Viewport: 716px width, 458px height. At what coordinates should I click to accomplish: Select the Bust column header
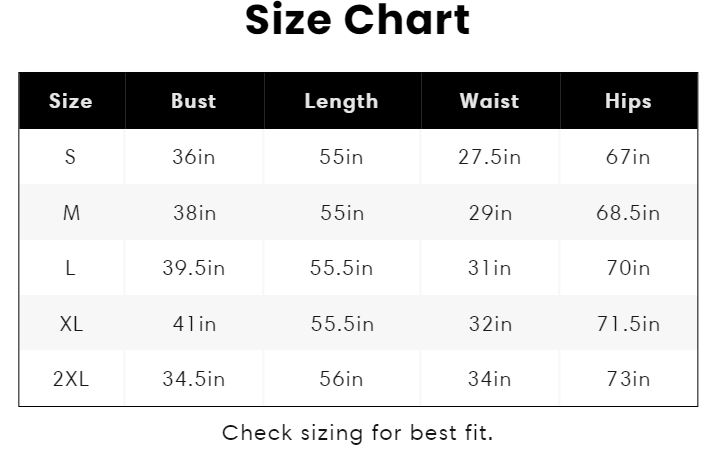pyautogui.click(x=193, y=101)
